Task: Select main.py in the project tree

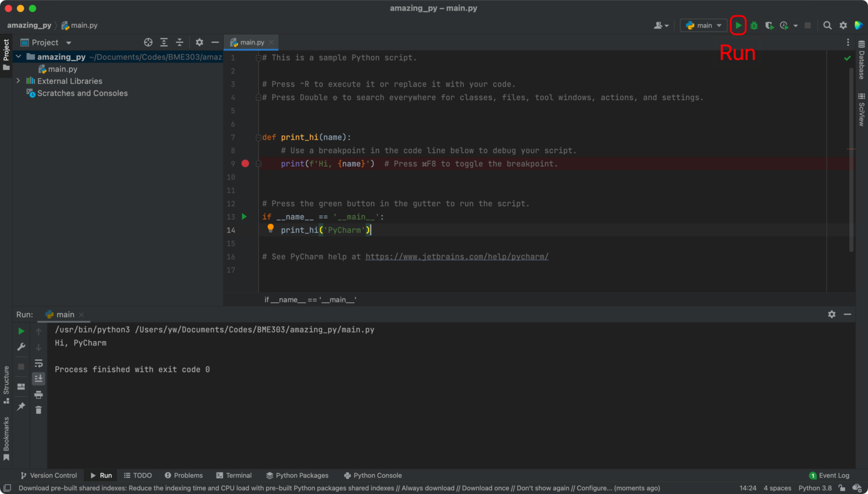Action: click(62, 69)
